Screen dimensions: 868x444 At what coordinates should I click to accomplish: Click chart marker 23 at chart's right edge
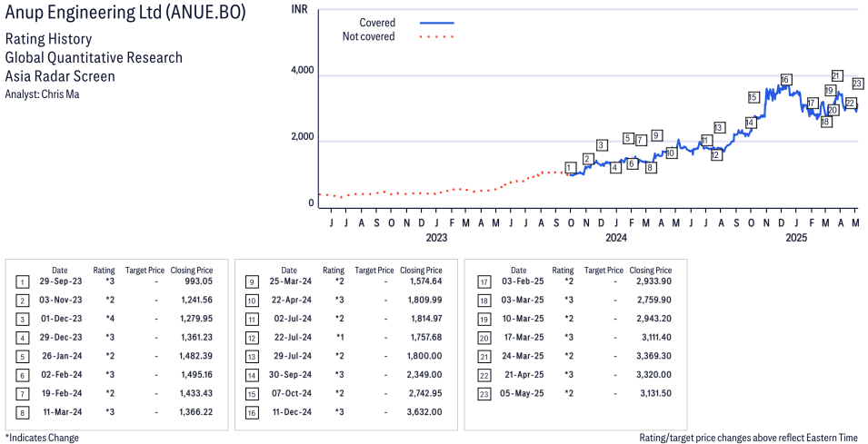coord(857,84)
